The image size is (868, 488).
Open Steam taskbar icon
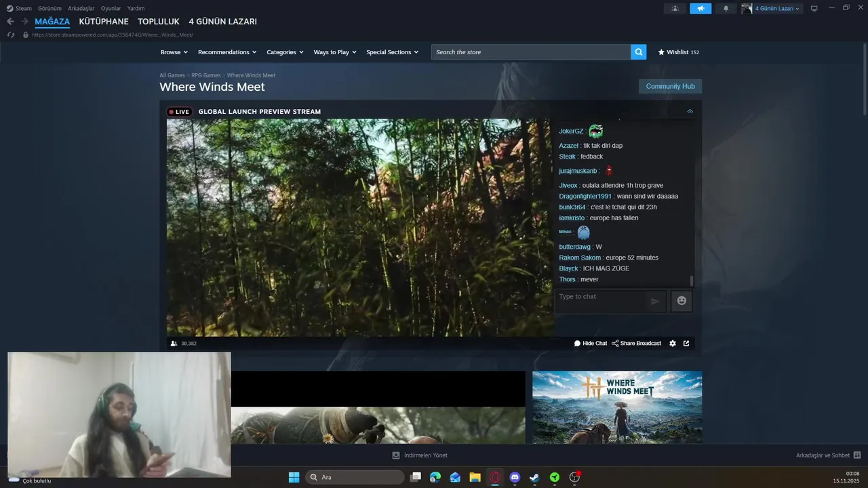(534, 477)
